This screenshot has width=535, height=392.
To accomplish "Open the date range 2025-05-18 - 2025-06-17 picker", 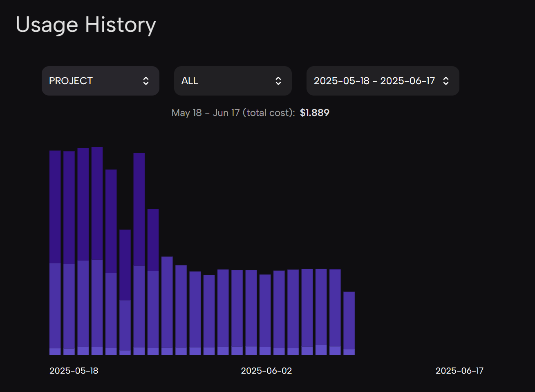I will pos(383,81).
